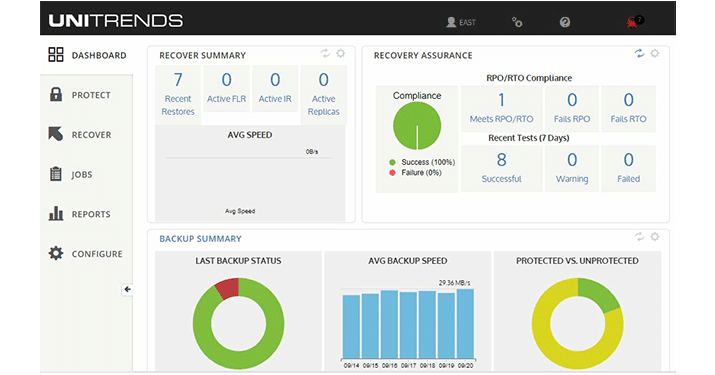Click the Protect padlock icon
Screen dimensions: 715x375
click(56, 94)
